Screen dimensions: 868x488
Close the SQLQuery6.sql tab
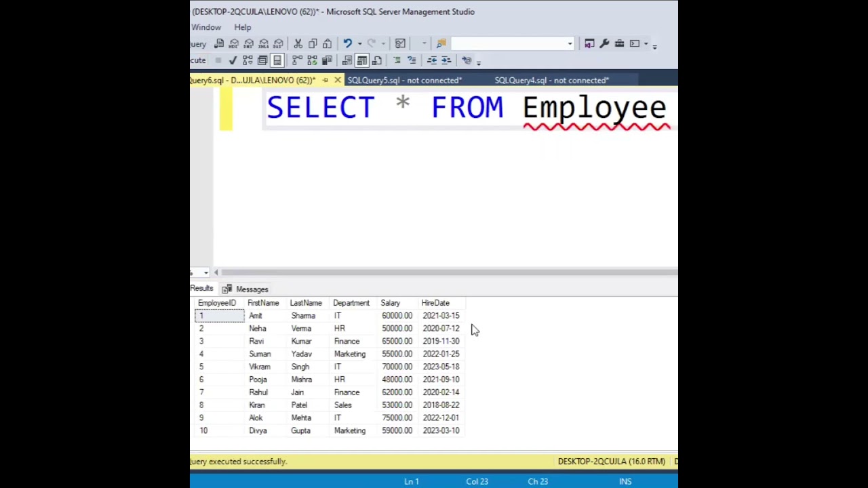click(x=338, y=80)
